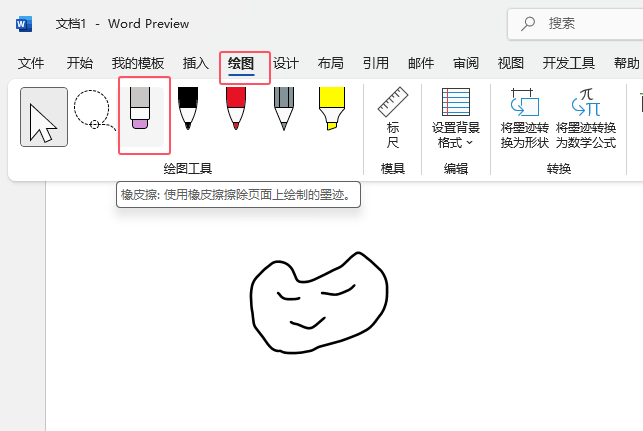Image resolution: width=643 pixels, height=431 pixels.
Task: Click into the 搜索 search box
Action: [x=575, y=24]
